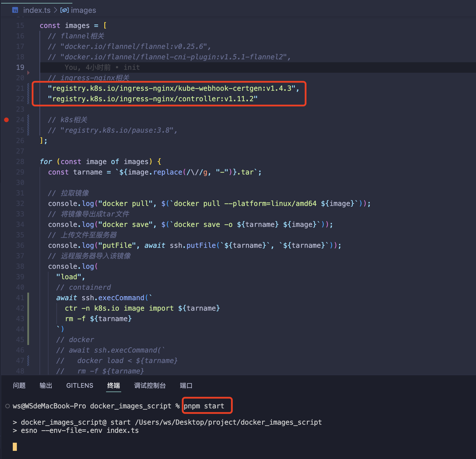The image size is (476, 459).
Task: Click the breadcrumb chevron after index.ts
Action: point(55,10)
